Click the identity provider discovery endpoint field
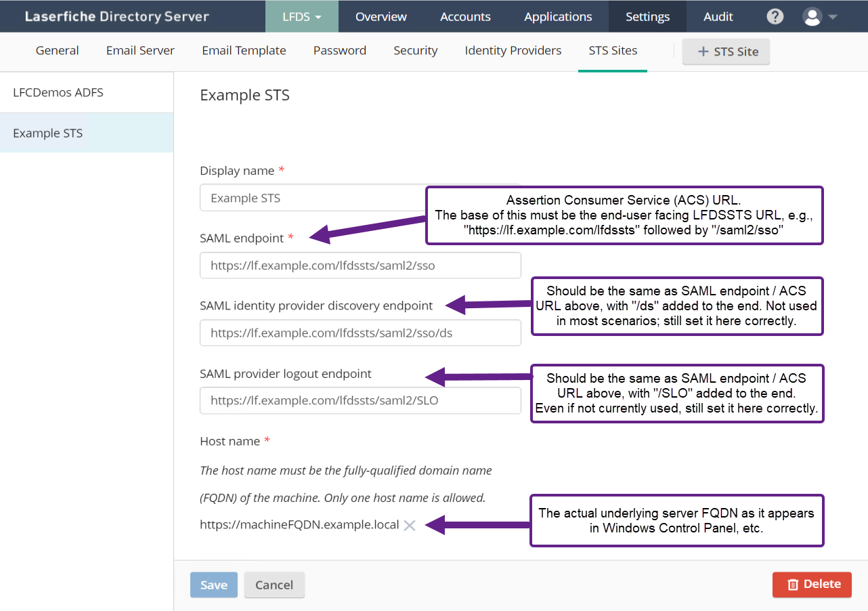 coord(360,333)
